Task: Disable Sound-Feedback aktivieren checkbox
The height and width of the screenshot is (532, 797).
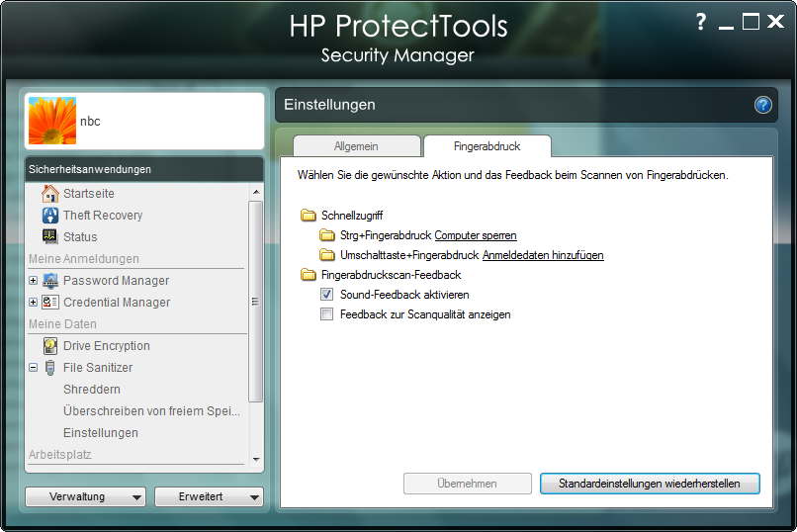Action: pos(327,295)
